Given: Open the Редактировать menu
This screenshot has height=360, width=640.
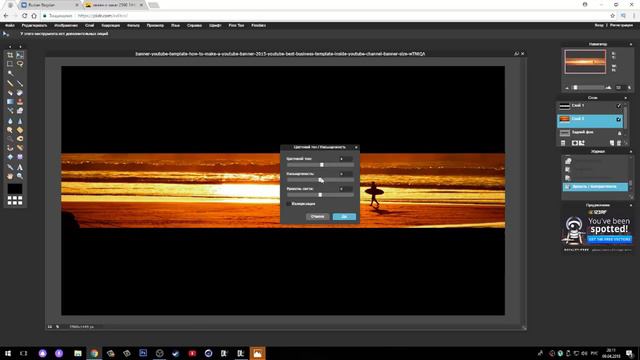Looking at the screenshot, I should pos(34,25).
